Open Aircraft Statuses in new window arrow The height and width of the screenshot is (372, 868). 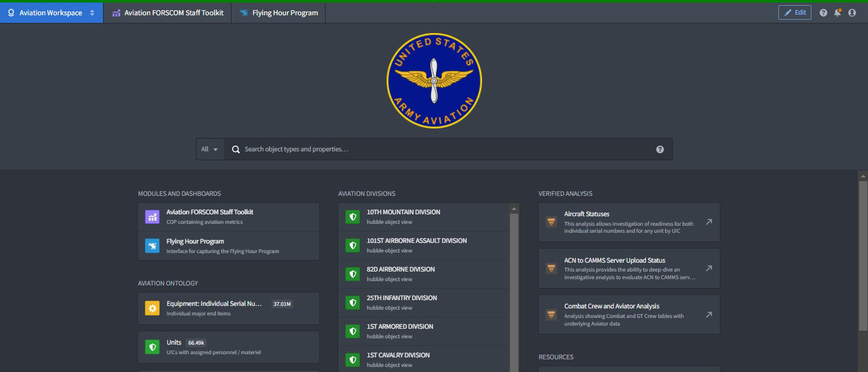click(x=709, y=222)
